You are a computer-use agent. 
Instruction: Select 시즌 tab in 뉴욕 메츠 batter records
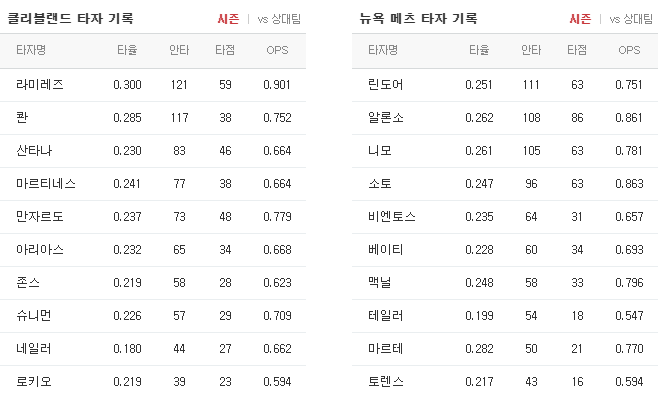[580, 19]
